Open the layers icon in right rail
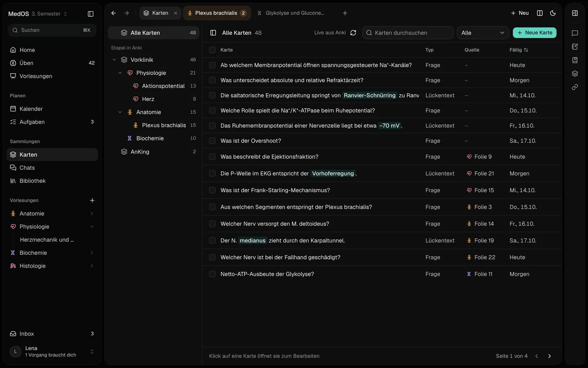Viewport: 588px width, 368px height. pyautogui.click(x=575, y=74)
